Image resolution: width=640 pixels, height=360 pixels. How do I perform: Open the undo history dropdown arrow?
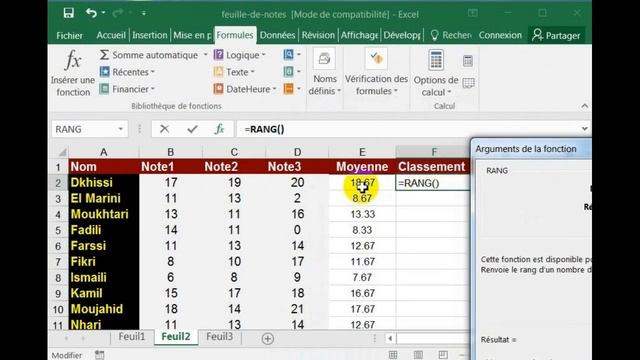103,13
